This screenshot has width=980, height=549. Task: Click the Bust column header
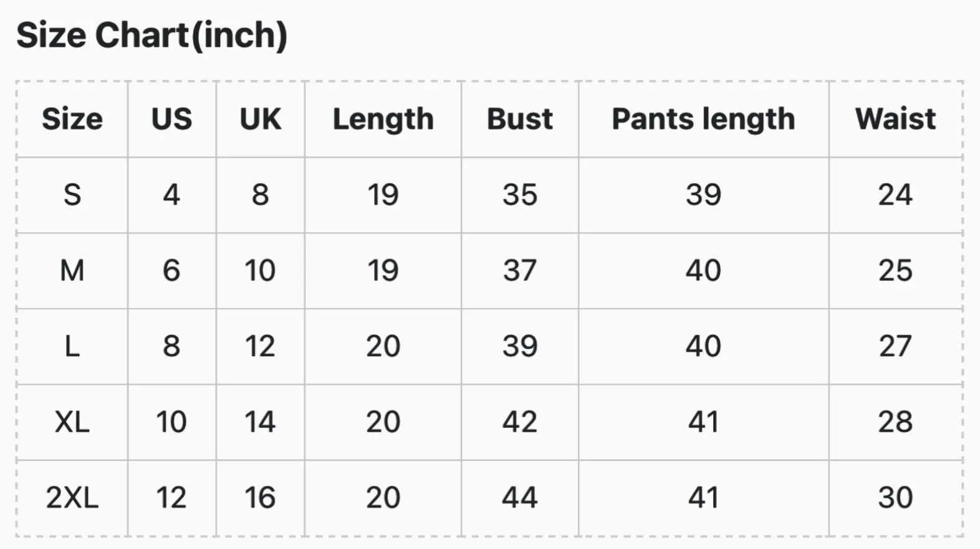(519, 119)
